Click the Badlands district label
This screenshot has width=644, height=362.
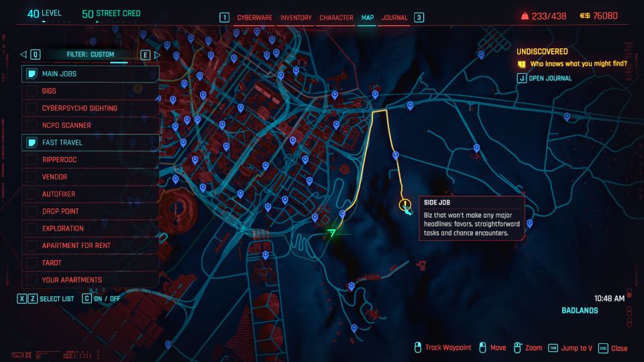point(580,310)
